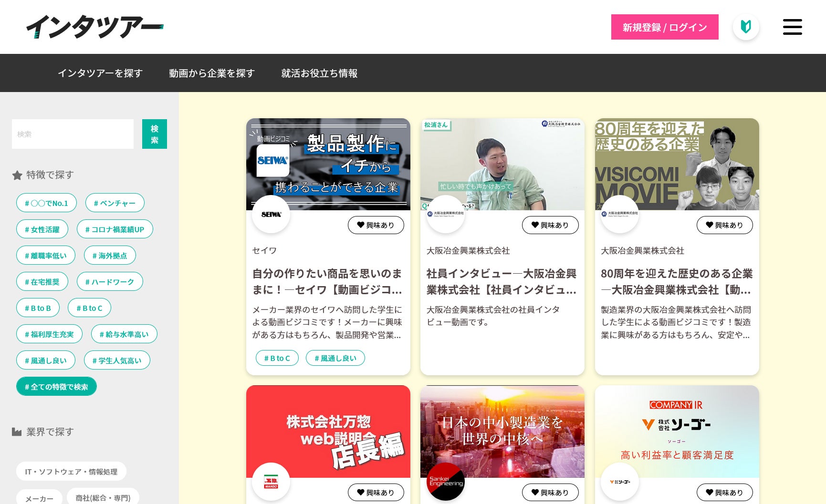Screen dimensions: 826x504
Task: Click the 風通し良い tag on セイワ card
Action: 335,358
